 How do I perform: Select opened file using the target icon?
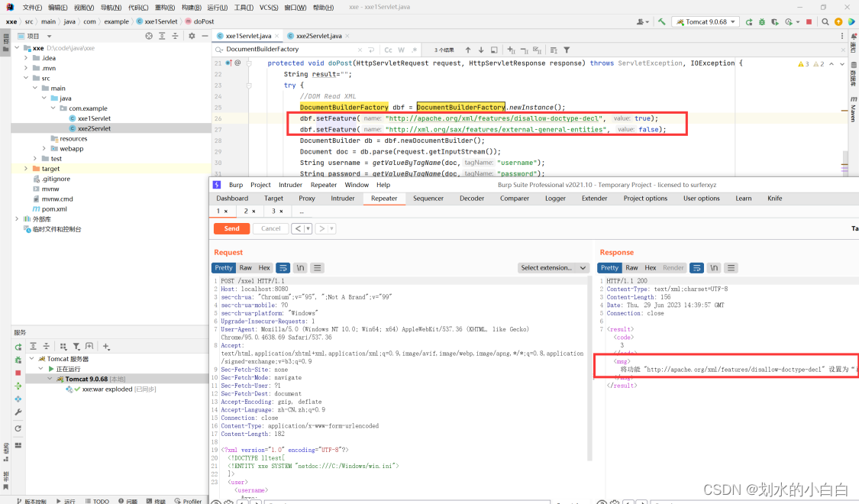(x=149, y=36)
